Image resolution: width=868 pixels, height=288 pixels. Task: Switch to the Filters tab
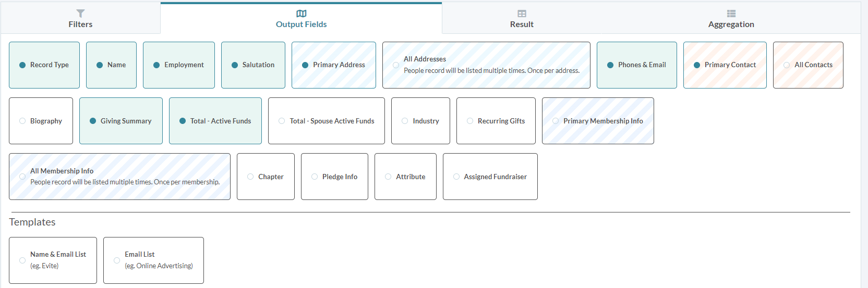pyautogui.click(x=80, y=18)
